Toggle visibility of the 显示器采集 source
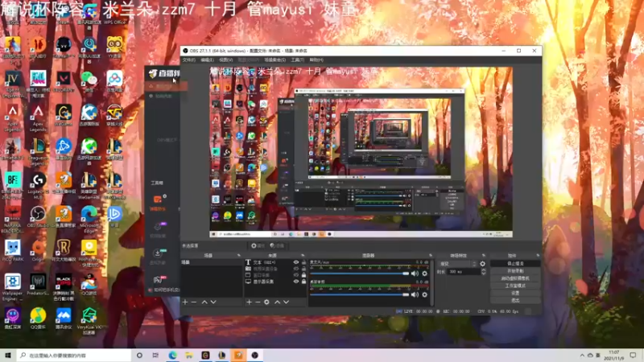 295,282
